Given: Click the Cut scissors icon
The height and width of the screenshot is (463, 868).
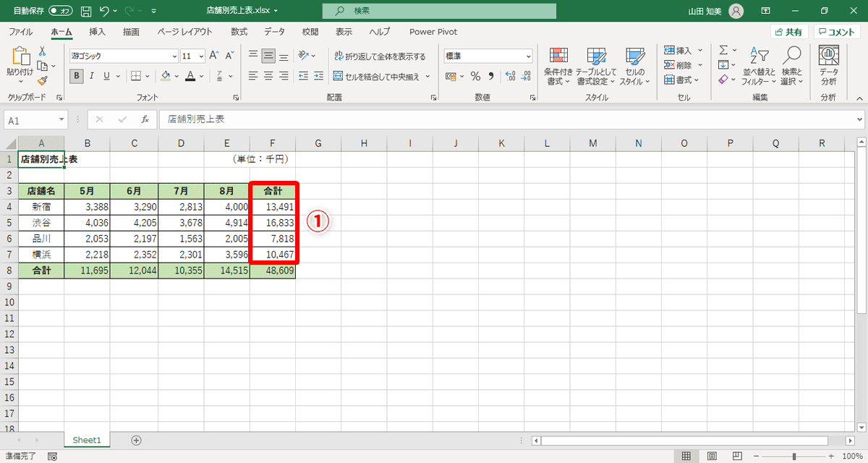Looking at the screenshot, I should point(42,51).
